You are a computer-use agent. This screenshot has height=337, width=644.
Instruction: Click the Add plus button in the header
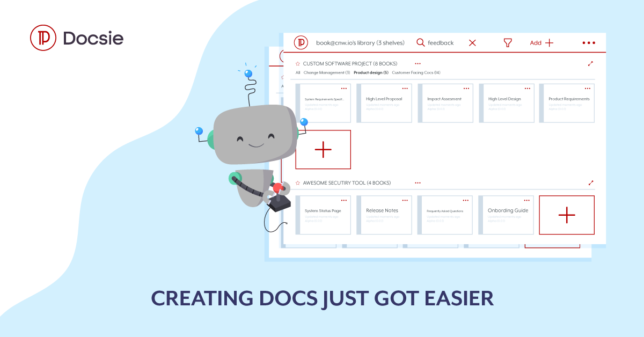tap(541, 43)
